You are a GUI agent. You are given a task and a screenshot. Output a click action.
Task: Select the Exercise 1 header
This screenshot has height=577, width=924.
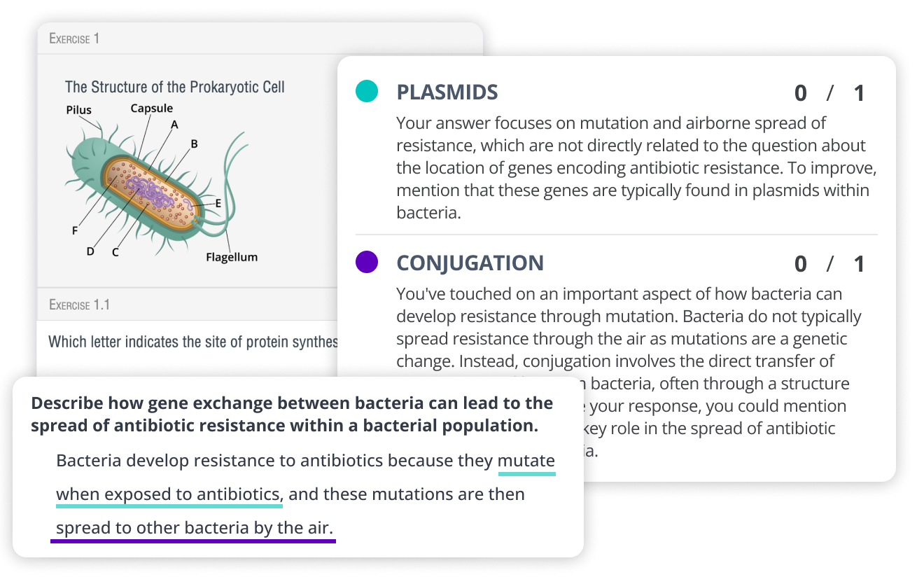tap(74, 39)
